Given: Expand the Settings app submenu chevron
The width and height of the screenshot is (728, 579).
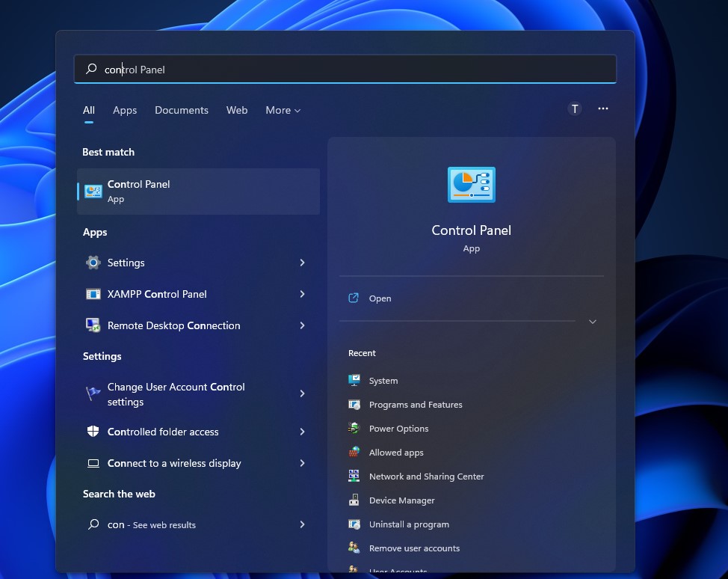Looking at the screenshot, I should pyautogui.click(x=302, y=263).
